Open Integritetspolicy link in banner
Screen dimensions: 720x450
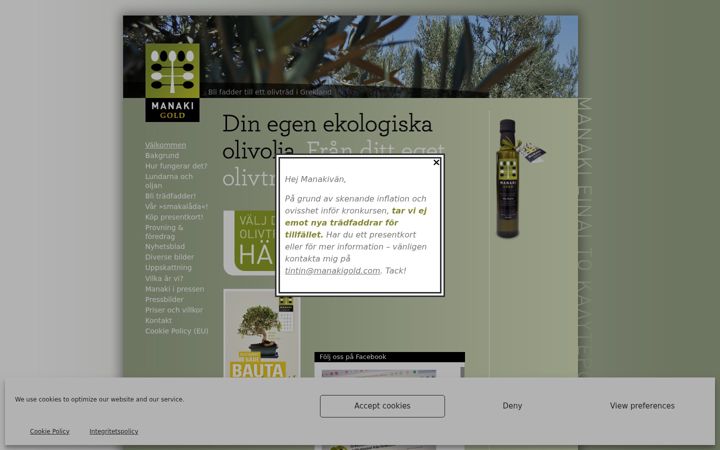point(114,432)
